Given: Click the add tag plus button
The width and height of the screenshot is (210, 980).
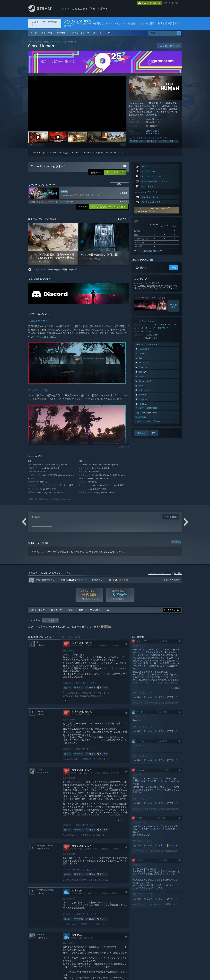Looking at the screenshot, I should tap(176, 141).
